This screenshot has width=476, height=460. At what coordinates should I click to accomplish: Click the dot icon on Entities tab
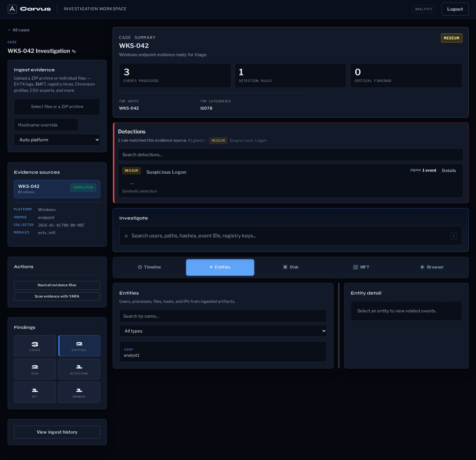[211, 267]
